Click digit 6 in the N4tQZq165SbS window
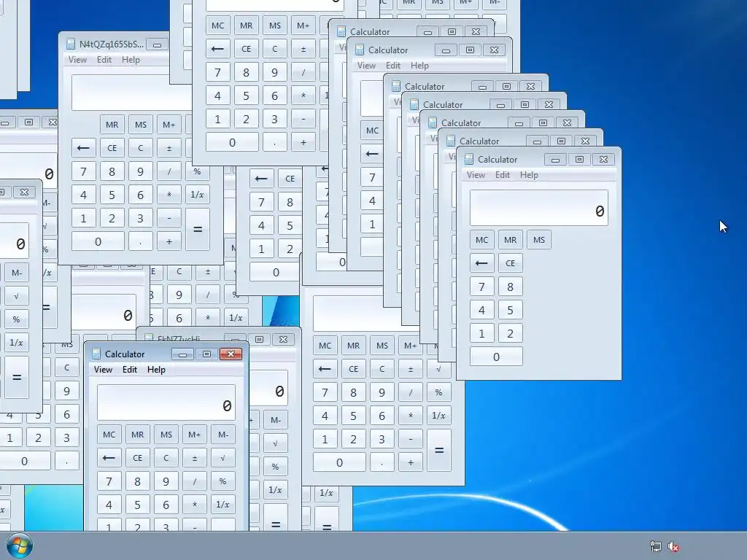747x560 pixels. [x=141, y=195]
